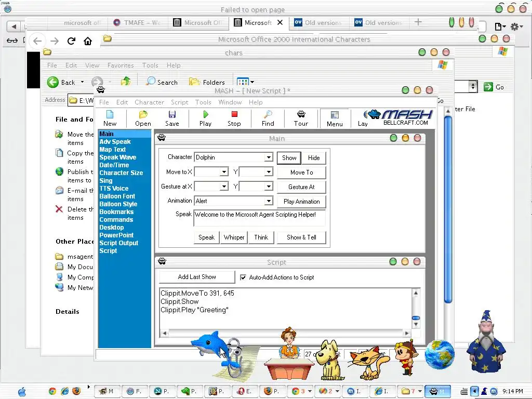The width and height of the screenshot is (532, 399).
Task: Click Add Last Show button
Action: 197,277
